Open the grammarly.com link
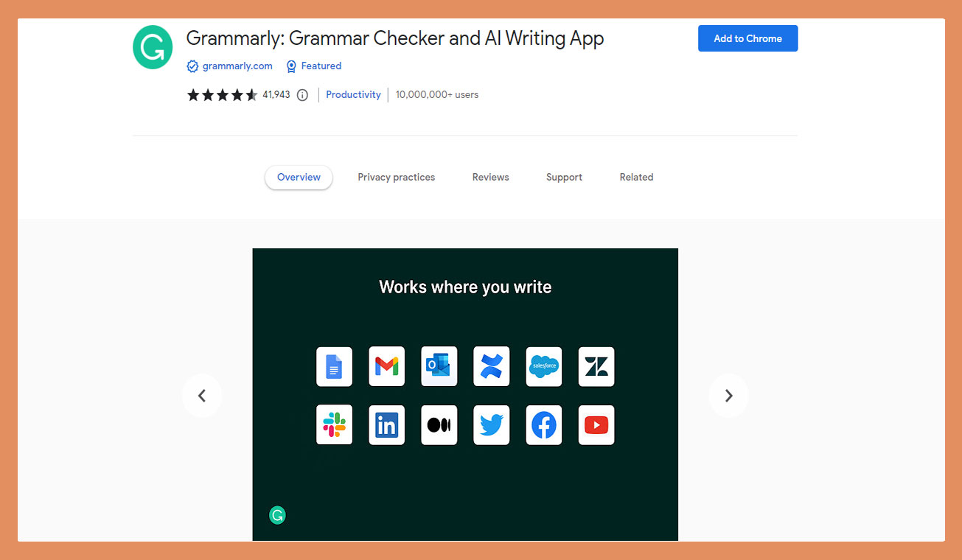Image resolution: width=962 pixels, height=560 pixels. tap(236, 66)
